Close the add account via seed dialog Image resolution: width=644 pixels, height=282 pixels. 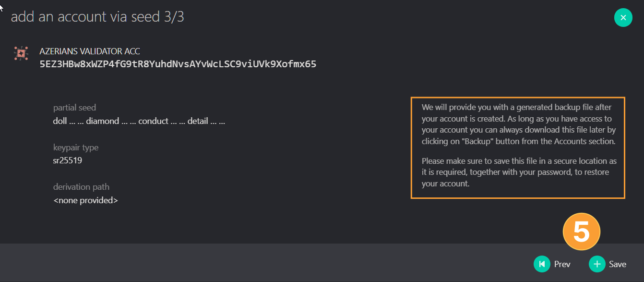coord(623,18)
